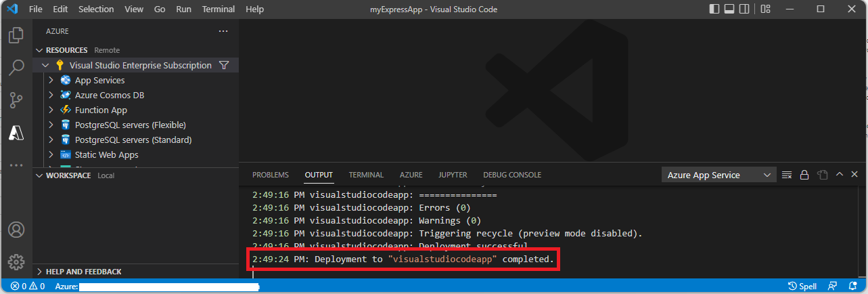The height and width of the screenshot is (294, 868).
Task: Open the Accounts icon
Action: click(16, 230)
